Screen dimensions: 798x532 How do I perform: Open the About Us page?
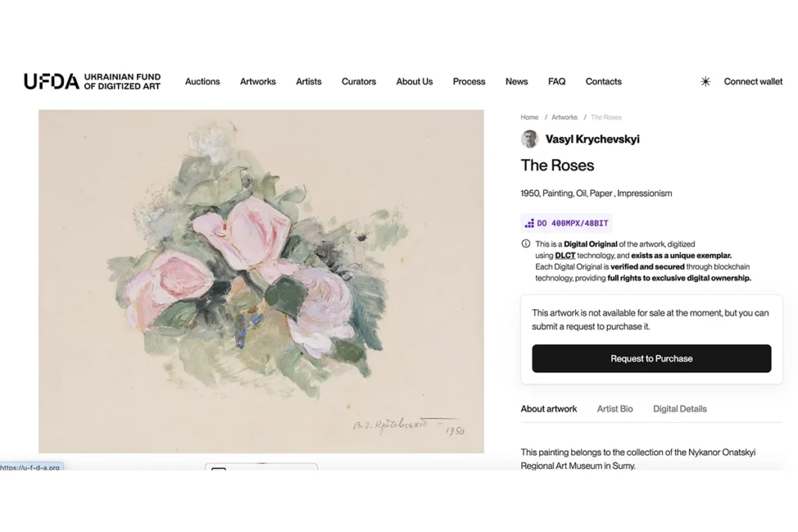pos(415,82)
